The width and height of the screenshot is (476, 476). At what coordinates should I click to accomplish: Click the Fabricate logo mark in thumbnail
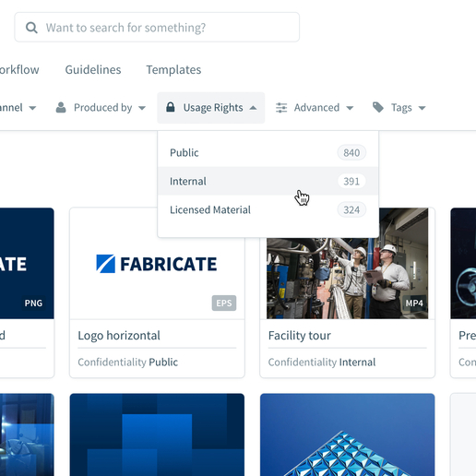coord(105,264)
